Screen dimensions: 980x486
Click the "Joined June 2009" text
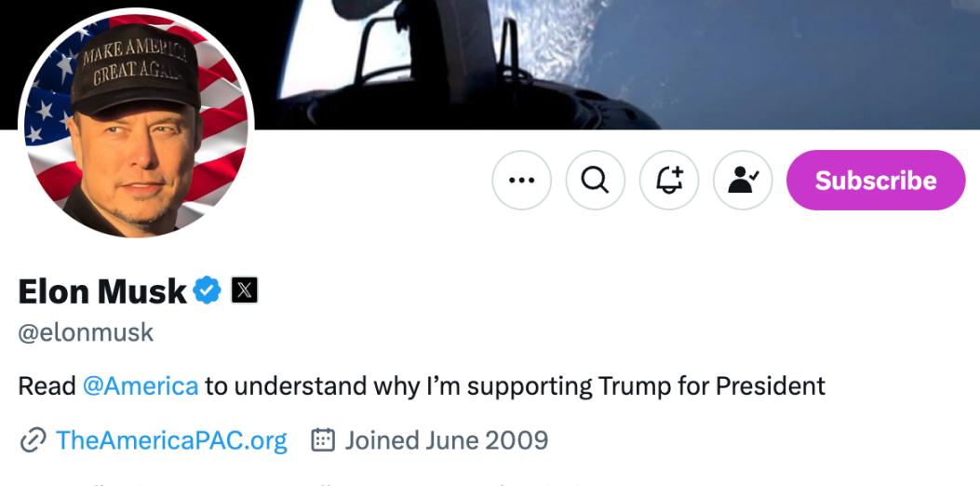tap(447, 439)
